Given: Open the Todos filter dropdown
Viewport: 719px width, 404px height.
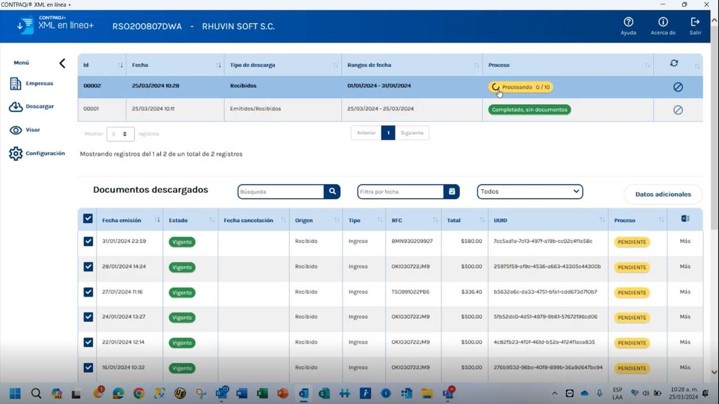Looking at the screenshot, I should [530, 192].
